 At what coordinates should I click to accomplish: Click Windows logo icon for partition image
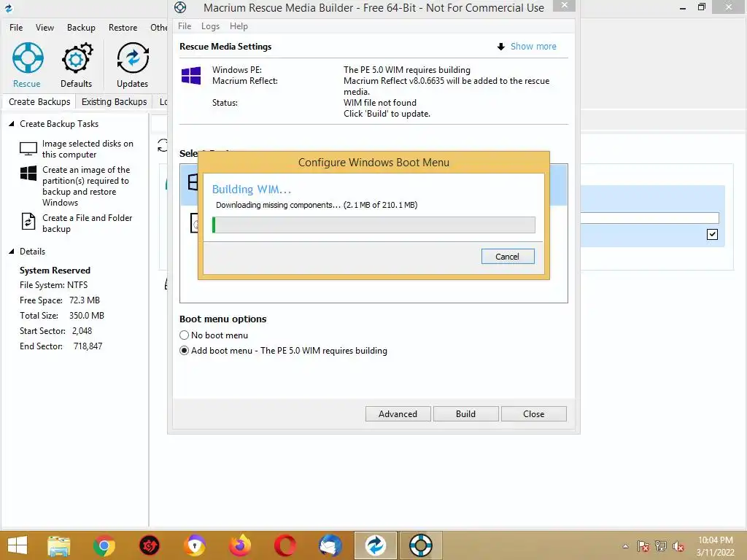(28, 173)
